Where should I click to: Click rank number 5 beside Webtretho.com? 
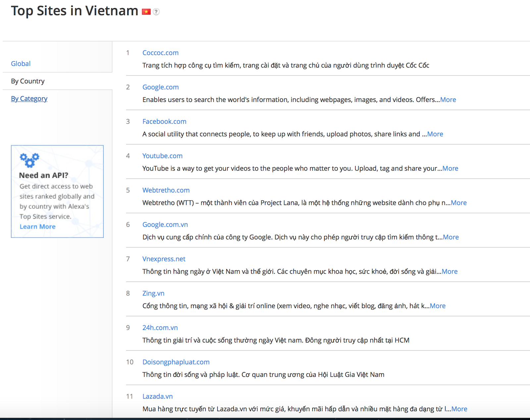click(128, 190)
